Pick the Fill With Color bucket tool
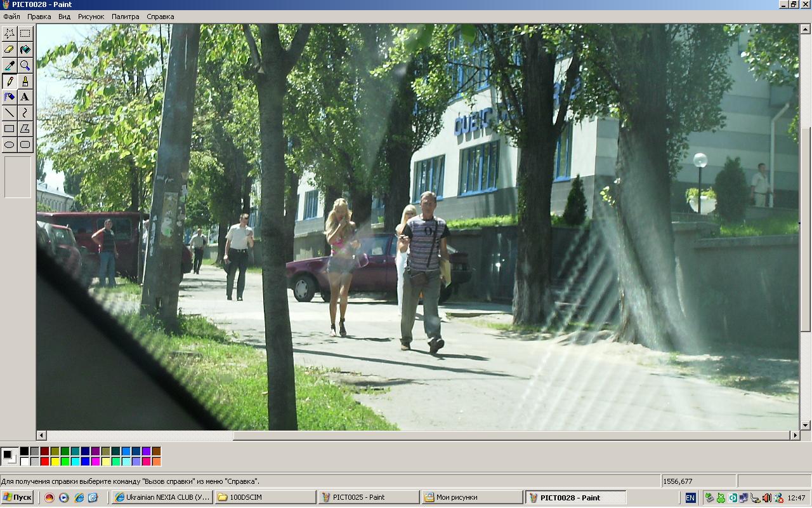The image size is (812, 508). 25,49
